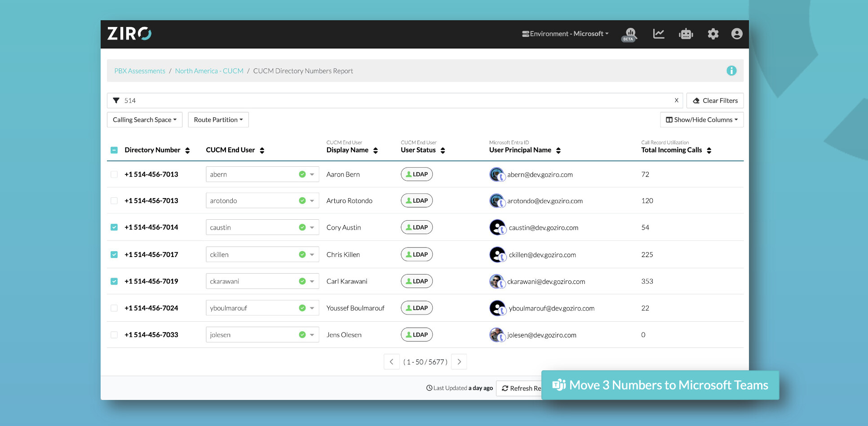Click green check icon in ckillen field

[x=302, y=254]
